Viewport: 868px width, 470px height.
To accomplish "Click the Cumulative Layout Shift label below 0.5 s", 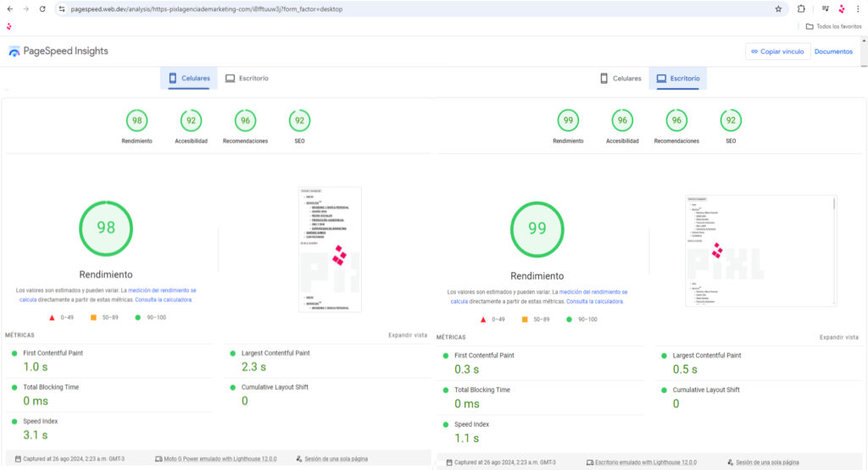I will coord(706,390).
